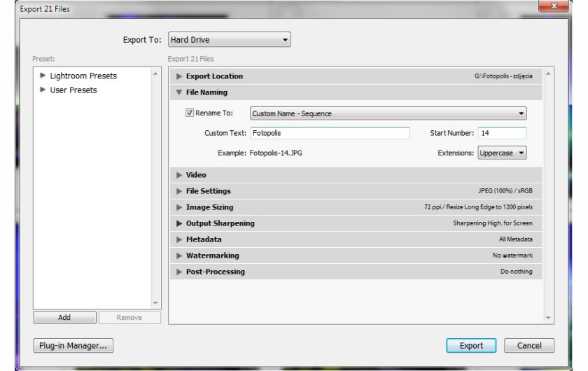Collapse the File Naming section
588x371 pixels.
[x=179, y=92]
